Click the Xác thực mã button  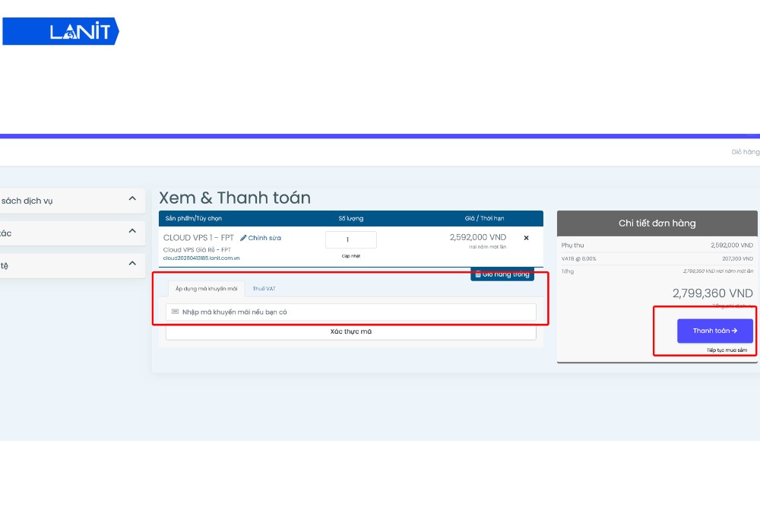(x=351, y=331)
